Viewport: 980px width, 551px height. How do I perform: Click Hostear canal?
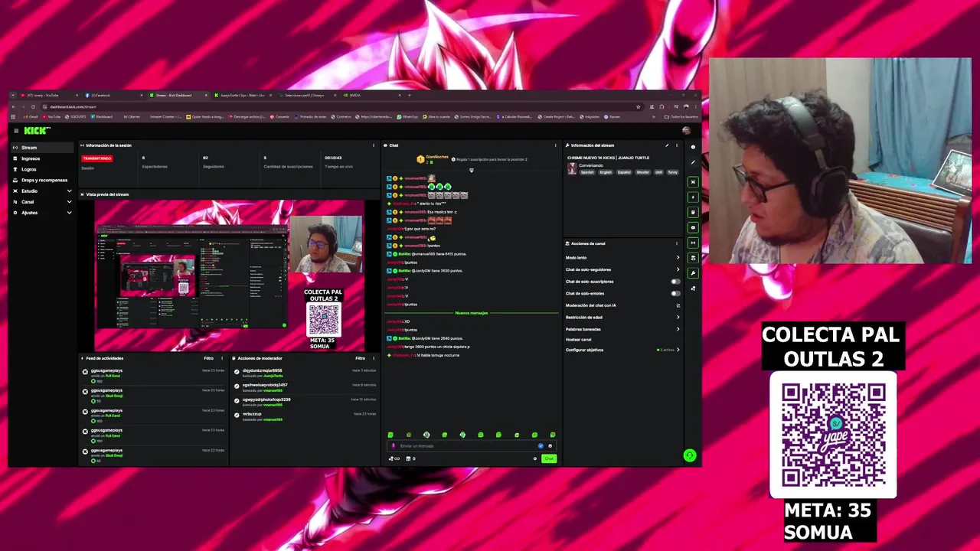point(579,339)
